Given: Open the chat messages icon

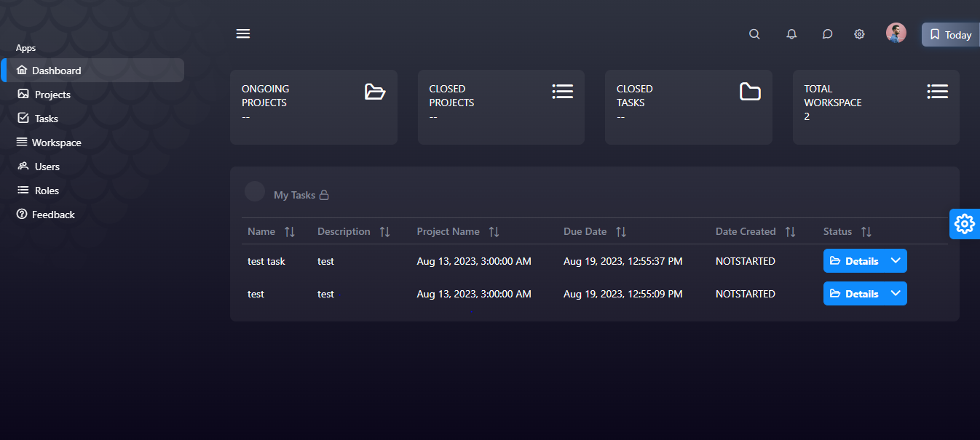Looking at the screenshot, I should point(827,34).
